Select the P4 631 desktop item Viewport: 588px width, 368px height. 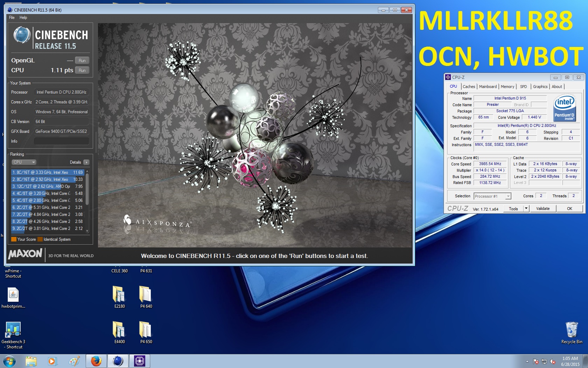point(146,271)
